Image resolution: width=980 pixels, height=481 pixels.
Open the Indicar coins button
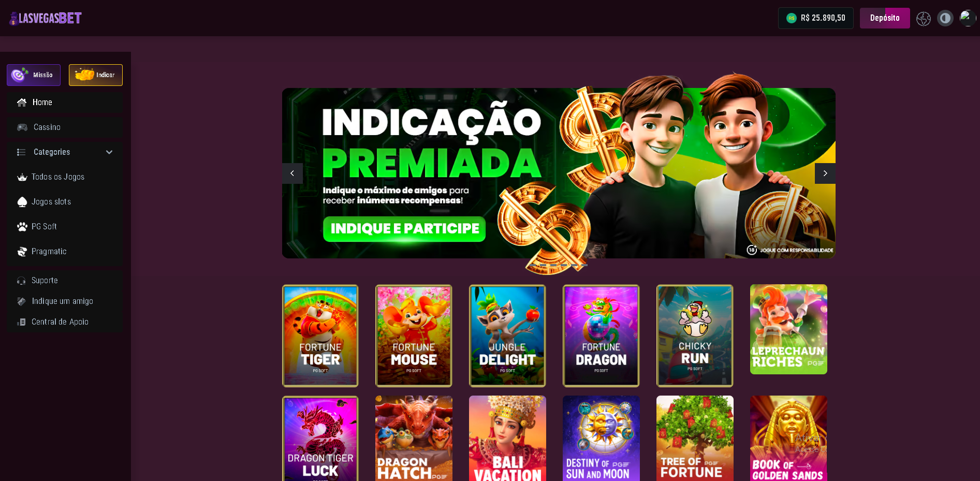96,75
